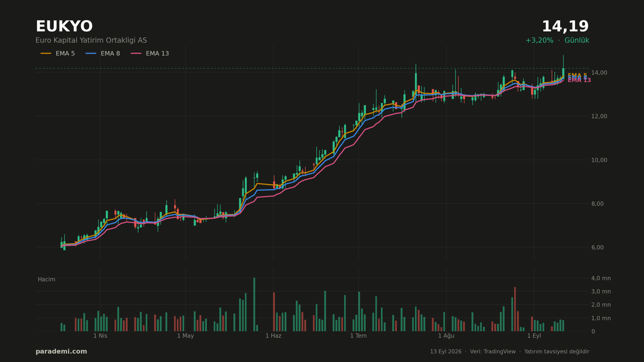Click the +3,20% Günlük change label

(x=557, y=41)
